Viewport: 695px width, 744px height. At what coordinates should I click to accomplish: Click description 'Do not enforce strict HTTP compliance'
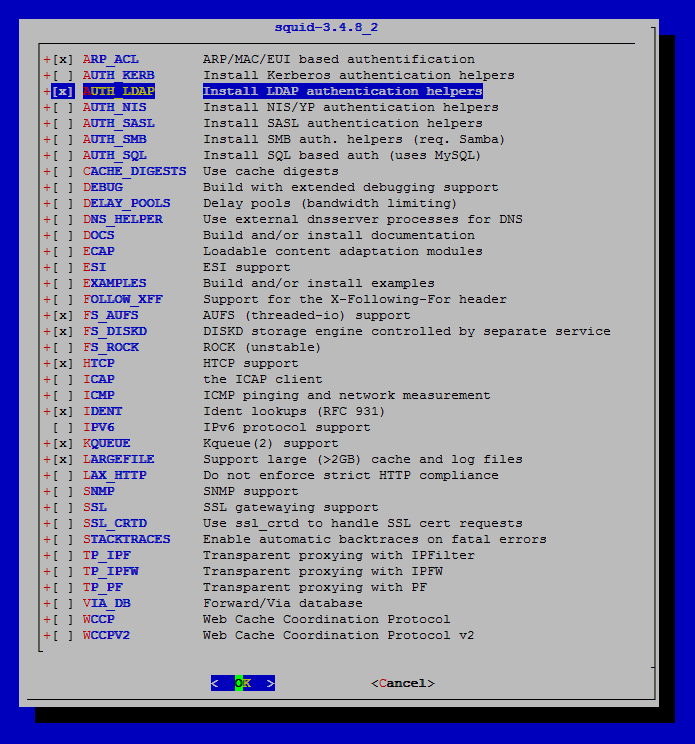click(351, 475)
